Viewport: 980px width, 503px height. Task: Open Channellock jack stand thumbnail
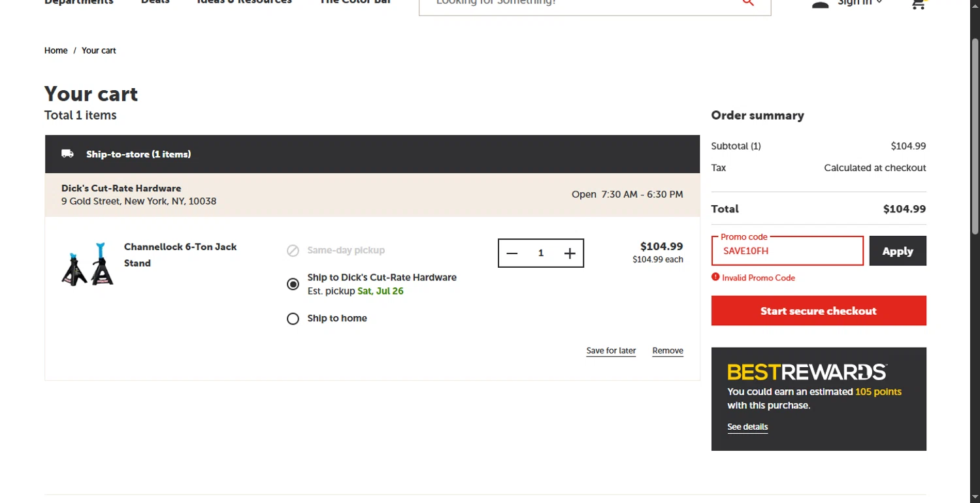(x=88, y=264)
